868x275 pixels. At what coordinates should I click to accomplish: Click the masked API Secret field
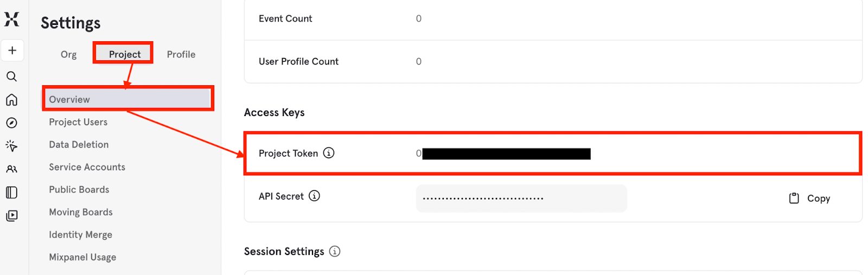521,199
